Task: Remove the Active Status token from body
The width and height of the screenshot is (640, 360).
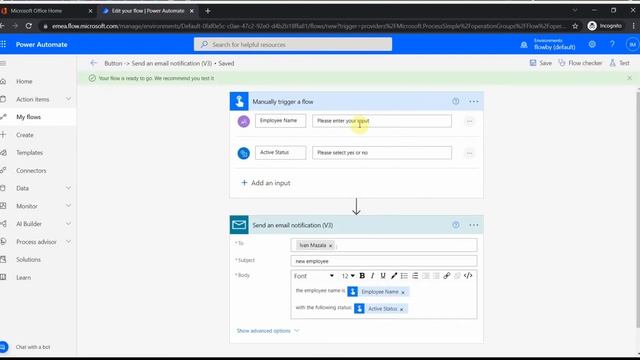Action: [402, 309]
